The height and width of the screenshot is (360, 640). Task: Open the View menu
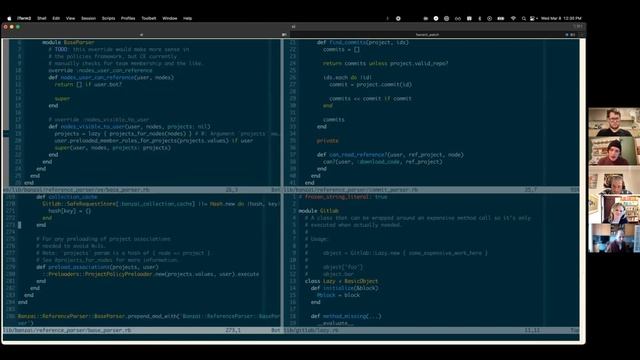point(71,18)
